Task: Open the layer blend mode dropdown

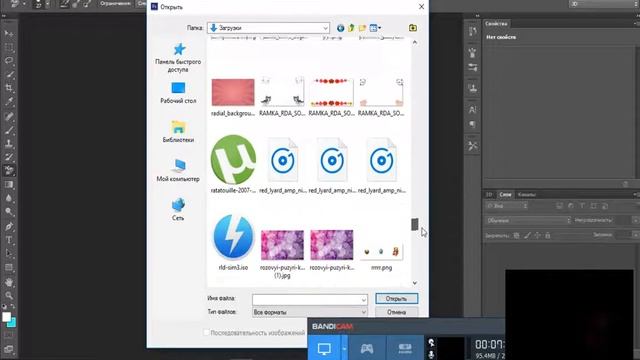Action: [528, 220]
